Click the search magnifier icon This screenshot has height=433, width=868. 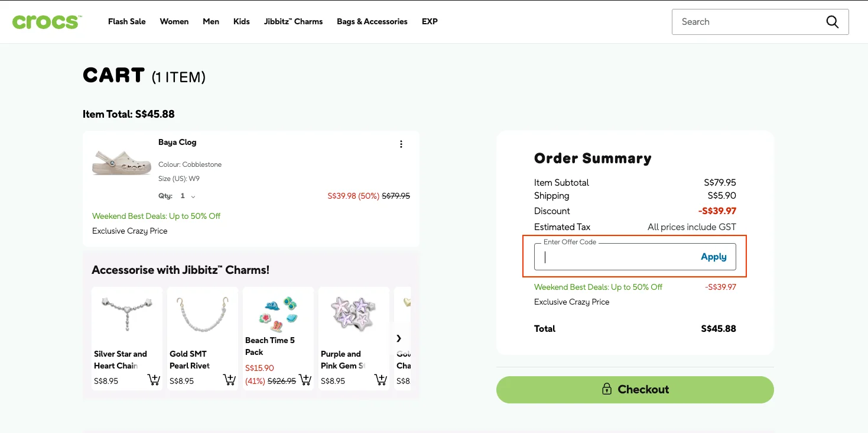pyautogui.click(x=832, y=22)
